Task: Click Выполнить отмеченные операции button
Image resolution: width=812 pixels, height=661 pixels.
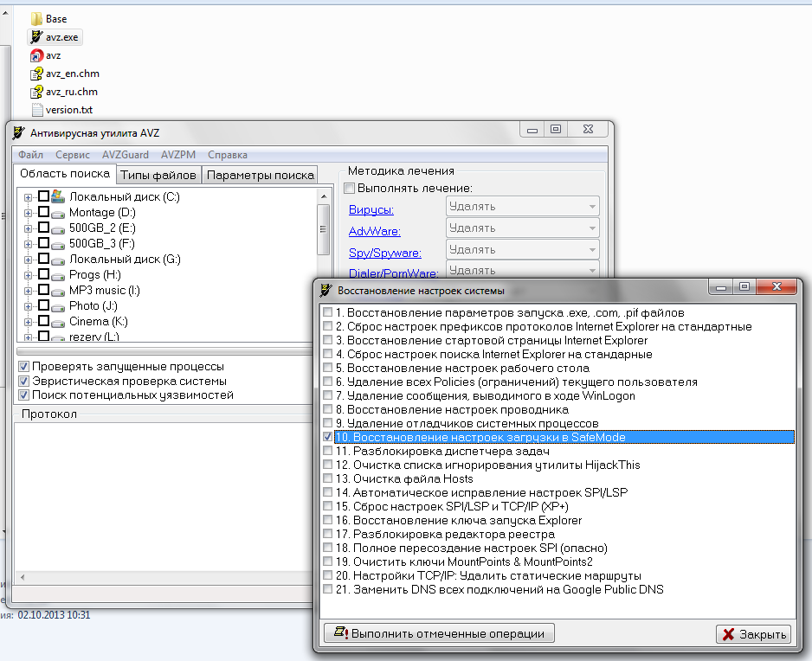Action: click(x=438, y=633)
